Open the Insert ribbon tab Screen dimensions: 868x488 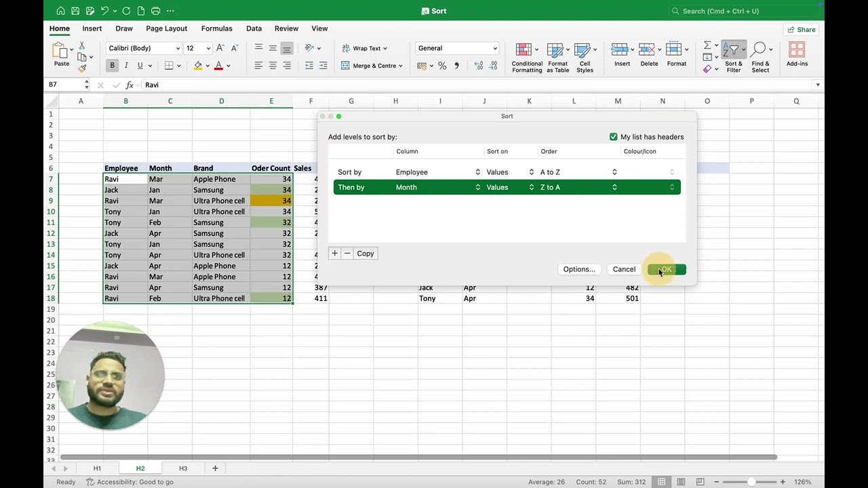click(x=92, y=28)
